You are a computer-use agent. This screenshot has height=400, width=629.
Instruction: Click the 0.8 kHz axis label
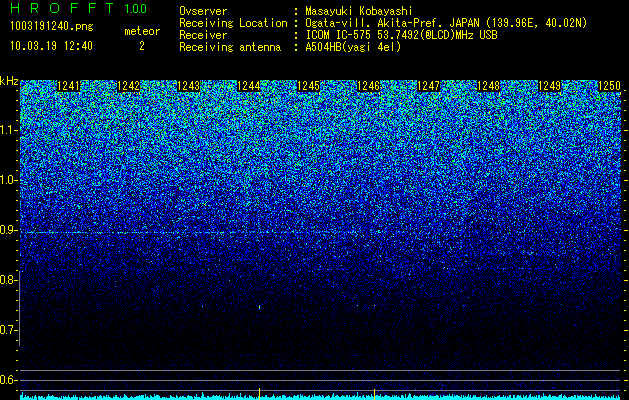pos(7,280)
